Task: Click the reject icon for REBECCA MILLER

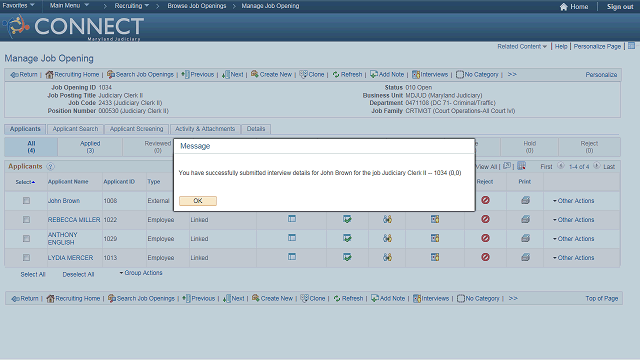Action: click(x=485, y=219)
